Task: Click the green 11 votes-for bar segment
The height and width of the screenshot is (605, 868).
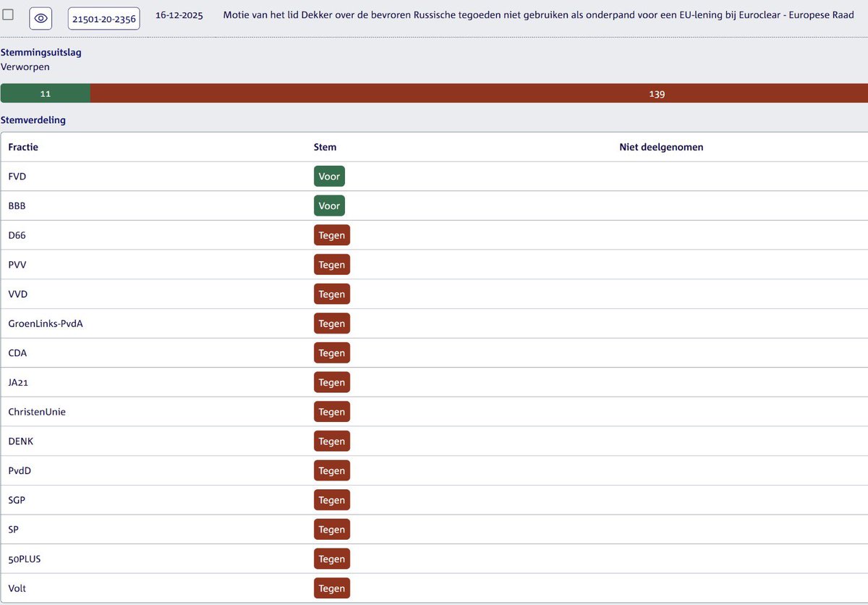Action: tap(46, 93)
